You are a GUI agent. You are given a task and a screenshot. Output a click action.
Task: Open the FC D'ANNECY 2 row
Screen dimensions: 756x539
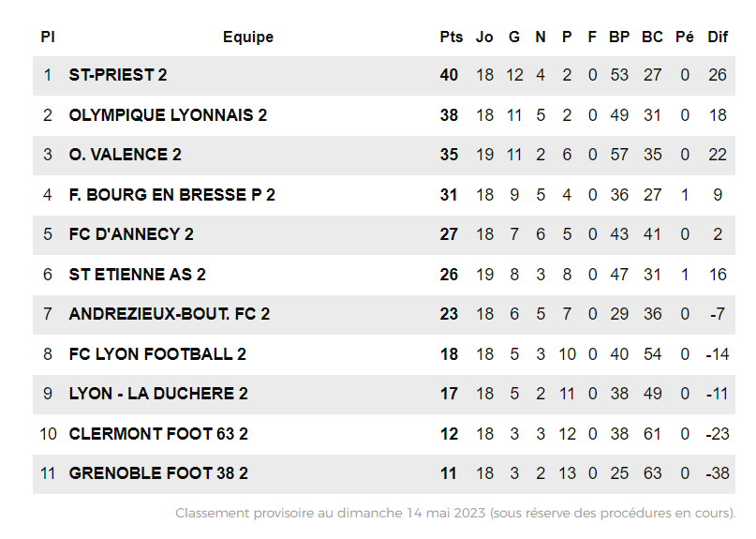131,234
